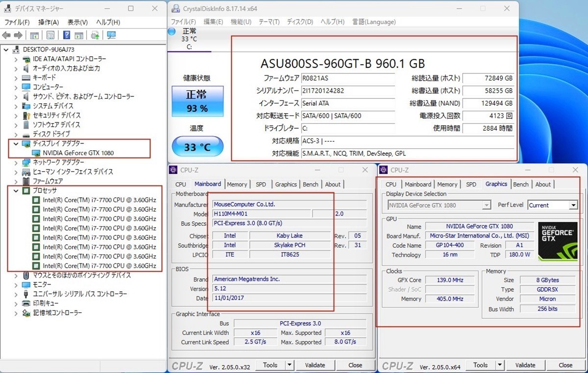Click the 使用時間 value 2884 時間
This screenshot has width=588, height=373.
click(488, 128)
